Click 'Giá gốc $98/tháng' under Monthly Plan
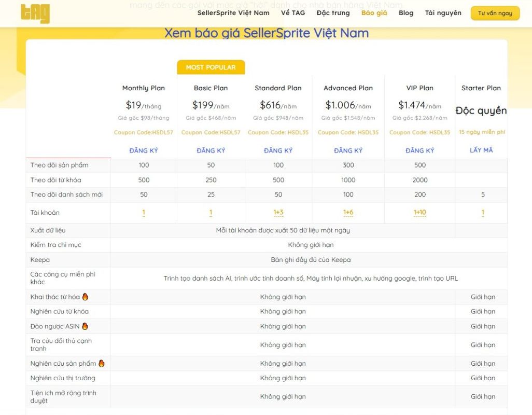This screenshot has height=415, width=532. pyautogui.click(x=144, y=118)
